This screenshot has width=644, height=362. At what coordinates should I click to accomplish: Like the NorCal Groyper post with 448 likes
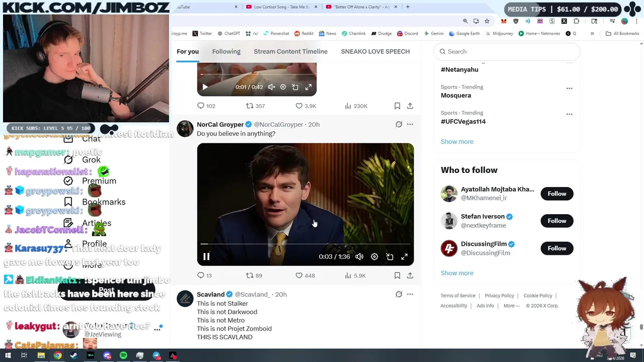[305, 276]
